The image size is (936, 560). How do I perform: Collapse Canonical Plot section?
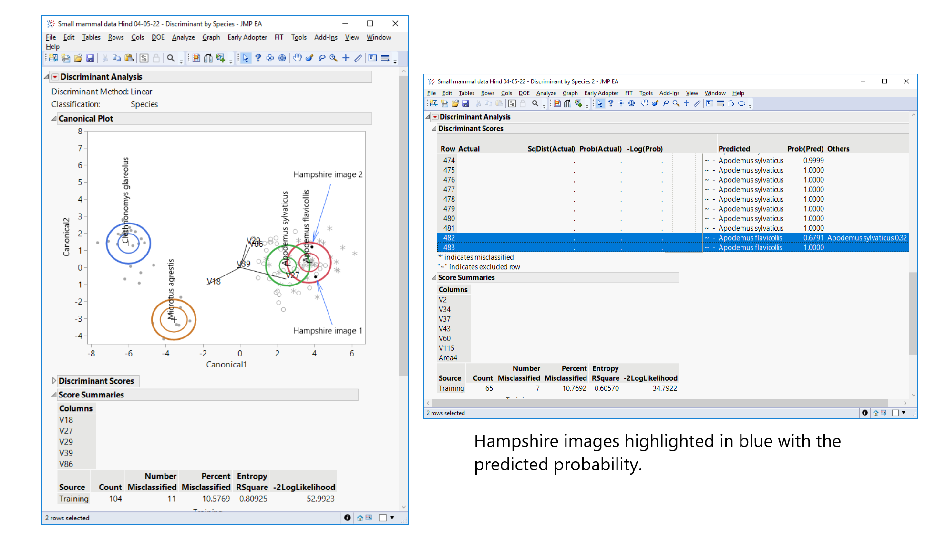[54, 119]
